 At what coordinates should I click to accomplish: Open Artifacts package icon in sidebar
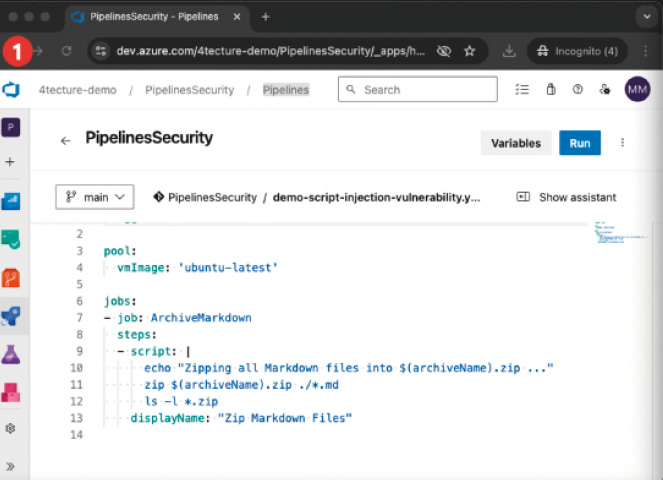point(11,392)
